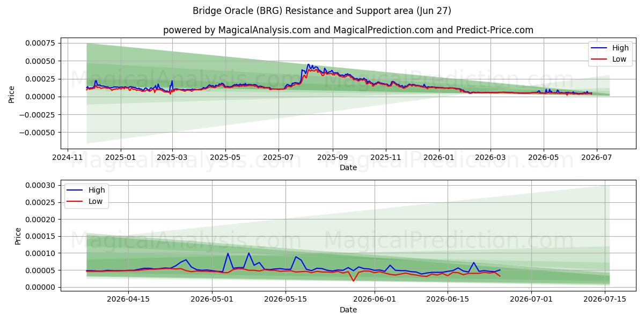Click the top chart x-axis label '2025-01'

point(120,158)
